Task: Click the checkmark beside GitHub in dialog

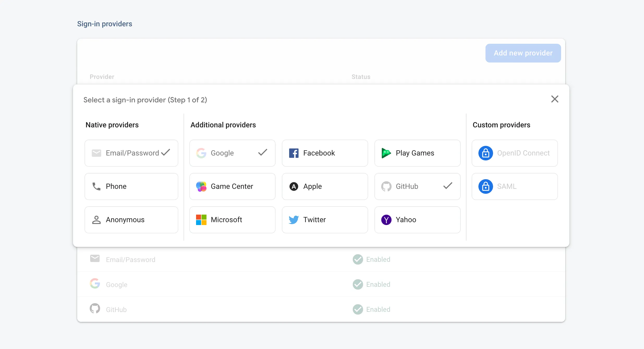Action: pyautogui.click(x=448, y=186)
